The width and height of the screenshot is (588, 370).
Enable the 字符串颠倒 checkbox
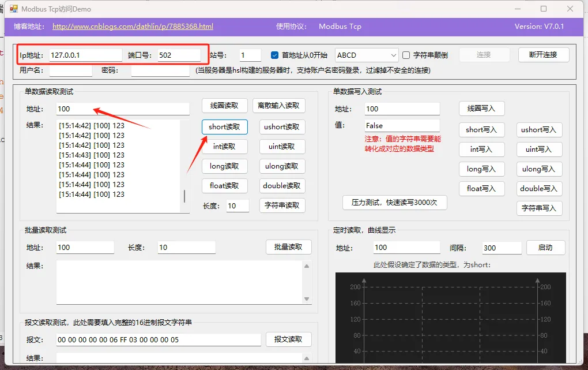pos(406,55)
